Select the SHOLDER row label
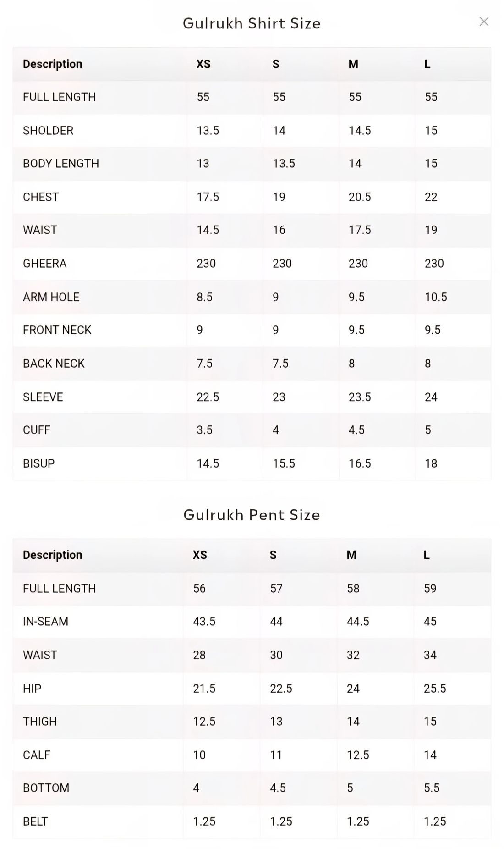This screenshot has height=849, width=504. pos(48,131)
